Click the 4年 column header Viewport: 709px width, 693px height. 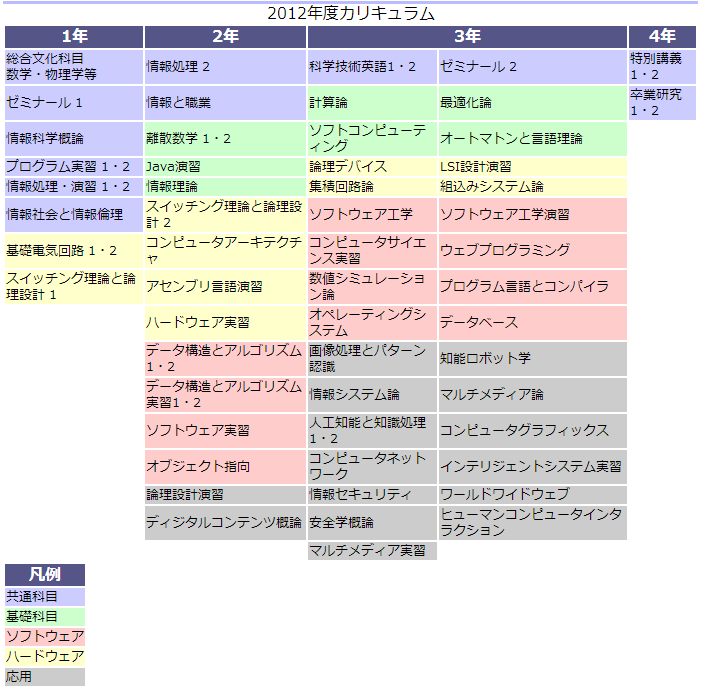tap(662, 37)
